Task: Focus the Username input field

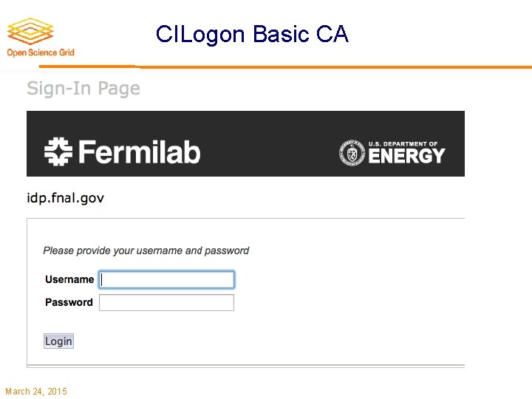Action: tap(166, 279)
